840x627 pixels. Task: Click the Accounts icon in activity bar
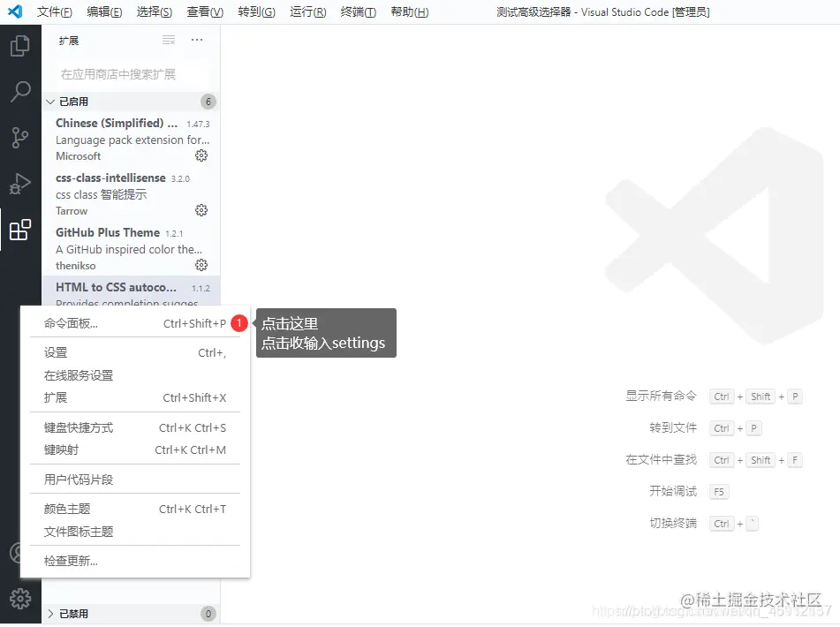click(x=16, y=553)
